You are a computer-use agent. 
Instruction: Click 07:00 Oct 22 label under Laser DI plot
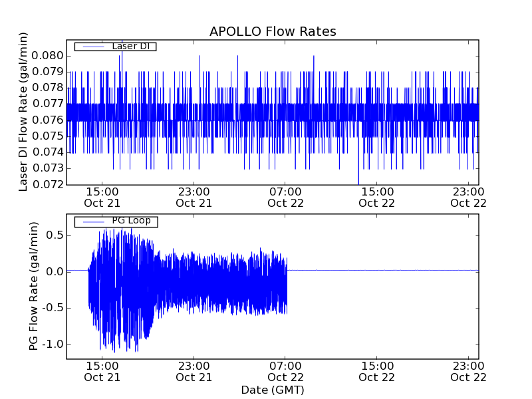(x=285, y=198)
